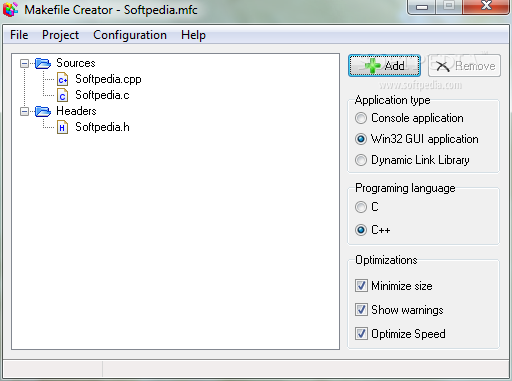Select Console application radio button

pyautogui.click(x=361, y=118)
